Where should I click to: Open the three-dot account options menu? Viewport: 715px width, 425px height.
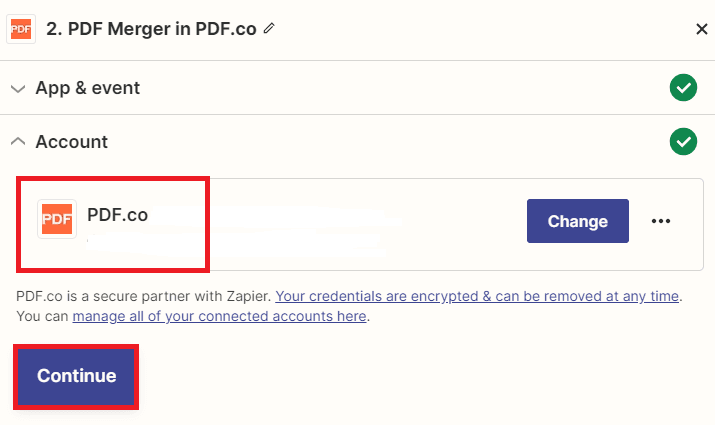tap(661, 221)
